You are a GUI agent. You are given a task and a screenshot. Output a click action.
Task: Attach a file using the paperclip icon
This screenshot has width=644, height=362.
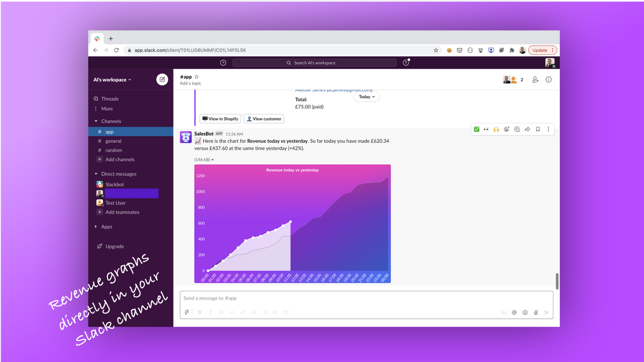(x=535, y=312)
